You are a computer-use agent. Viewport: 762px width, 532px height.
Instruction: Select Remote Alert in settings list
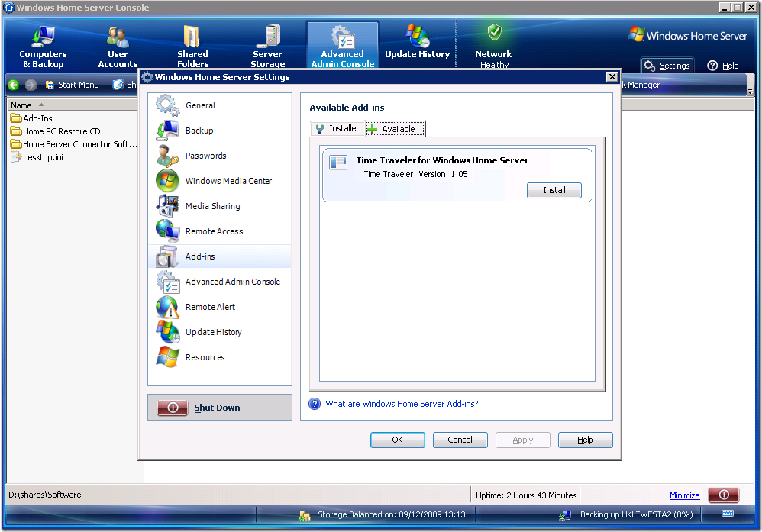point(220,307)
